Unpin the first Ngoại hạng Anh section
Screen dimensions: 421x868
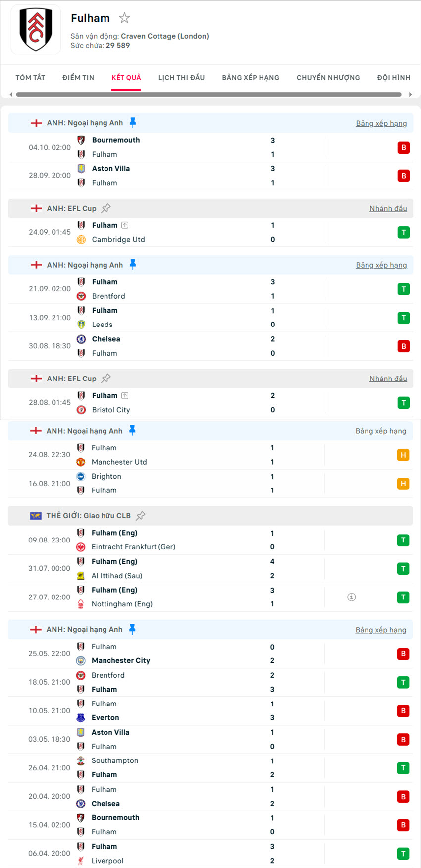(x=132, y=122)
